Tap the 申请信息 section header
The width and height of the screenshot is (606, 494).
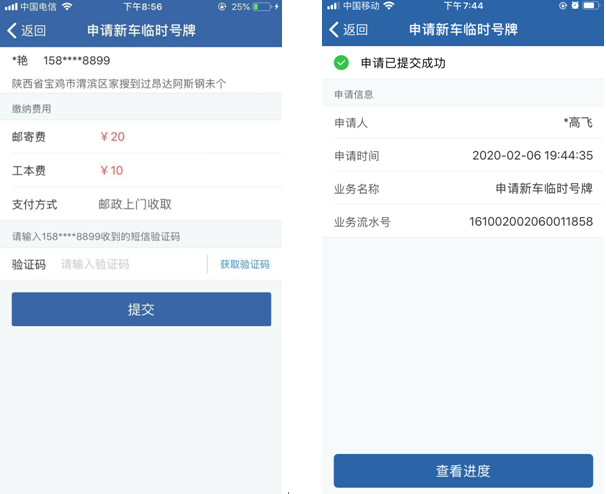[354, 95]
